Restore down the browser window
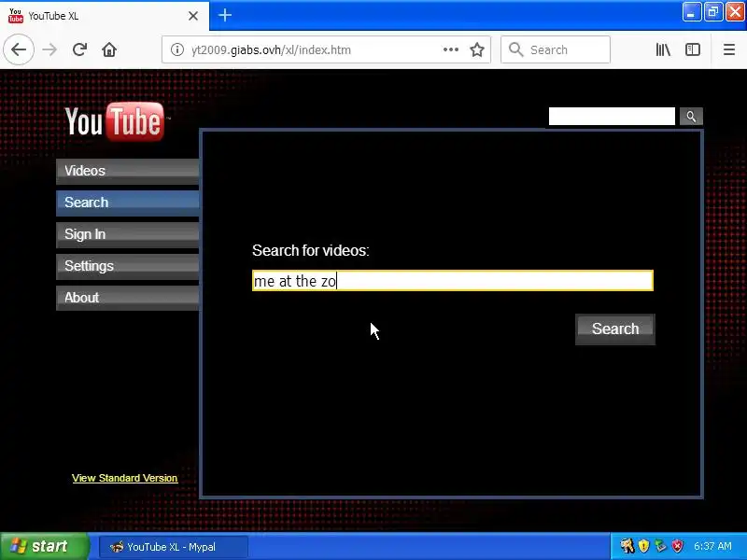This screenshot has height=560, width=747. click(x=713, y=12)
